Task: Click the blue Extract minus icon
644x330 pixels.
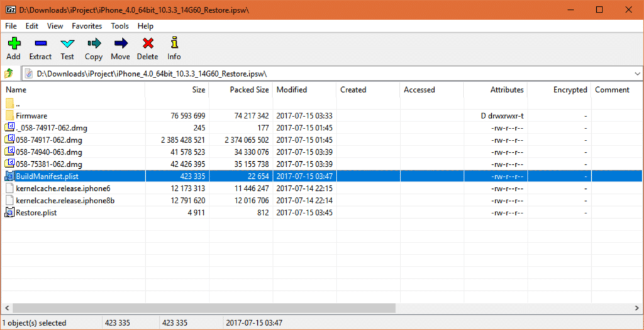Action: point(40,43)
